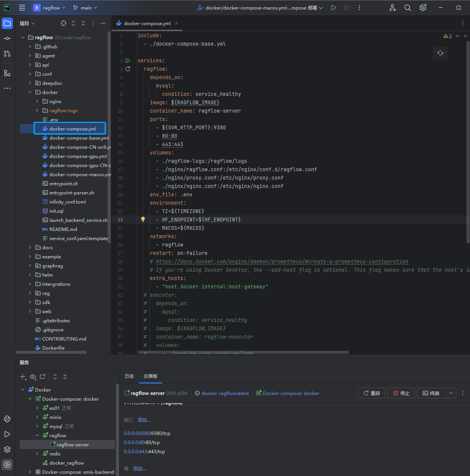Click the editor vertical scrollbar
Screen dimensions: 470x476
click(468, 141)
